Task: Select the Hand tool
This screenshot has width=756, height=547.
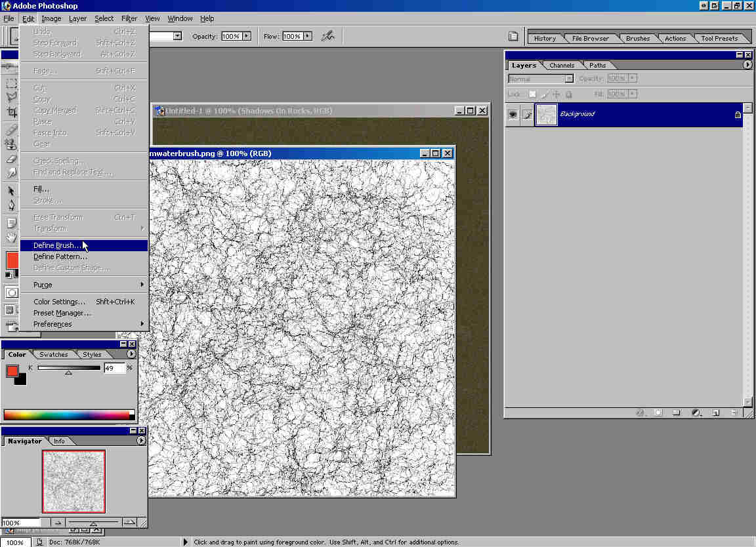Action: coord(11,237)
